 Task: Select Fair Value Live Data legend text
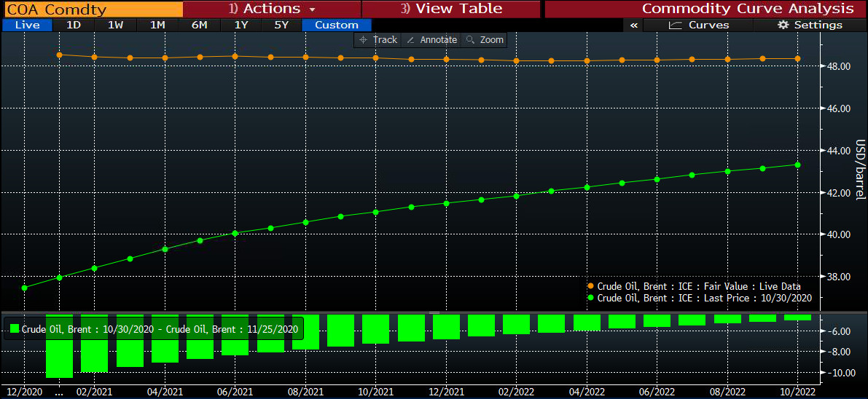(x=699, y=286)
